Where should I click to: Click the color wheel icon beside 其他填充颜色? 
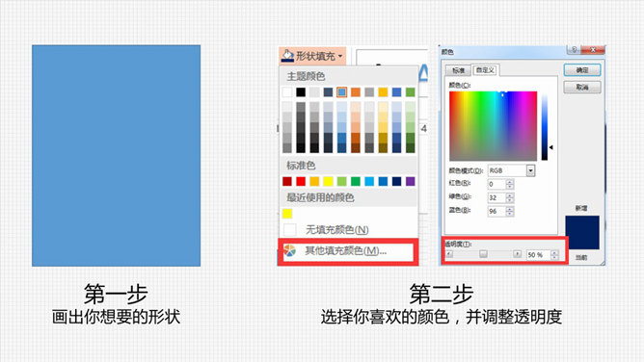tap(289, 250)
